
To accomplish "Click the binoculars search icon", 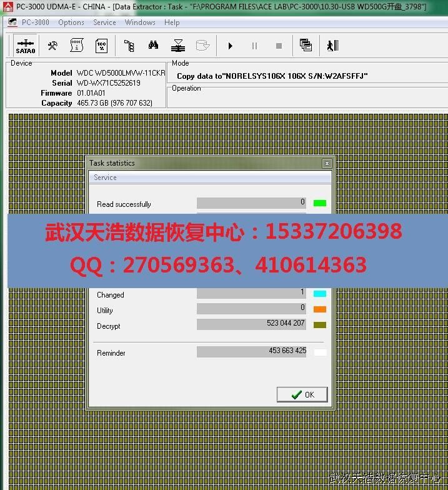I will pyautogui.click(x=153, y=46).
